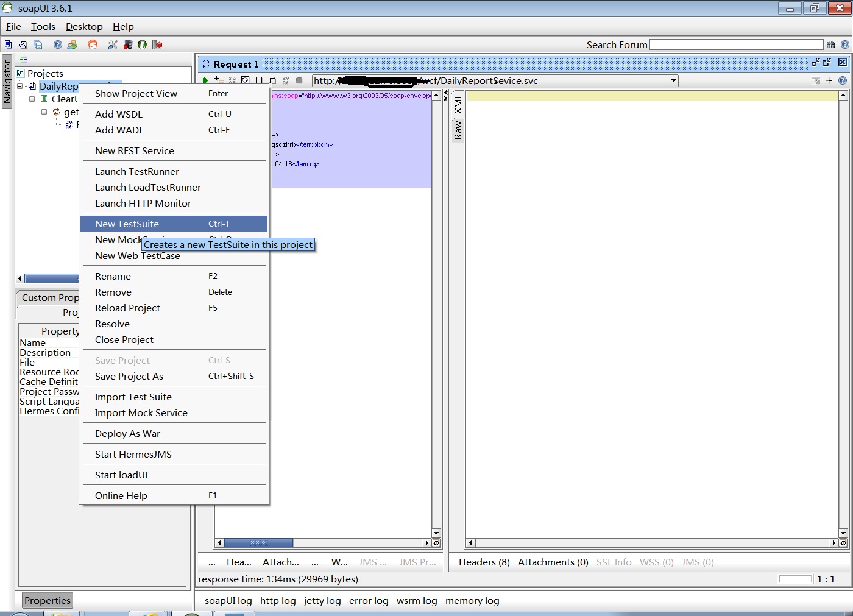This screenshot has width=853, height=616.
Task: Click the cancel request stop icon
Action: 299,80
